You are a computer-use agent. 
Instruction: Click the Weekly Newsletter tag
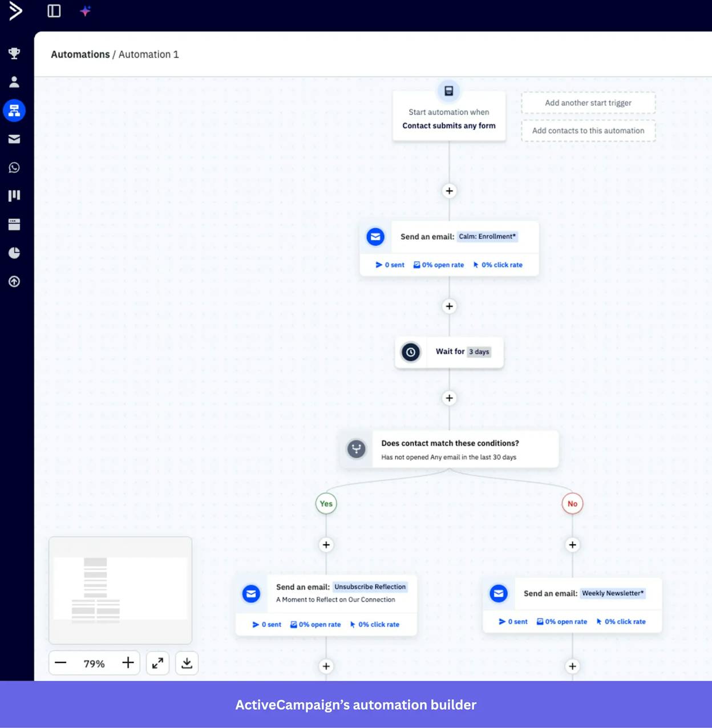pos(613,593)
